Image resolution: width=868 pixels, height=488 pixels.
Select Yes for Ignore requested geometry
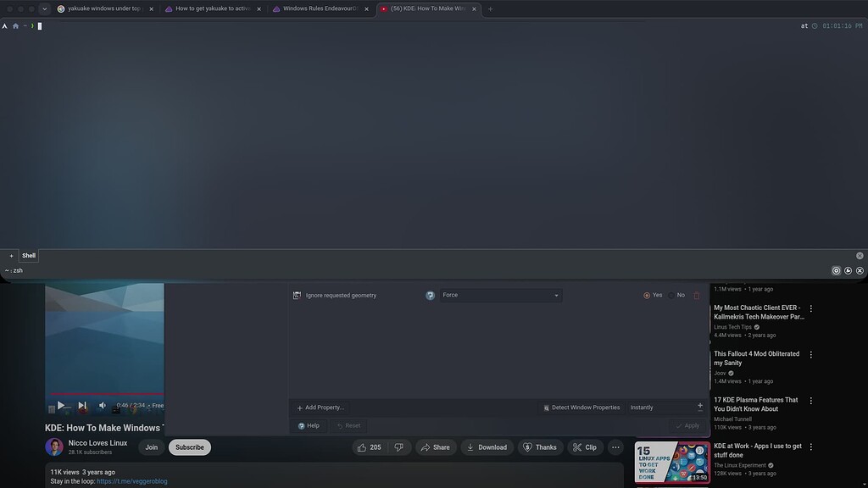point(647,295)
